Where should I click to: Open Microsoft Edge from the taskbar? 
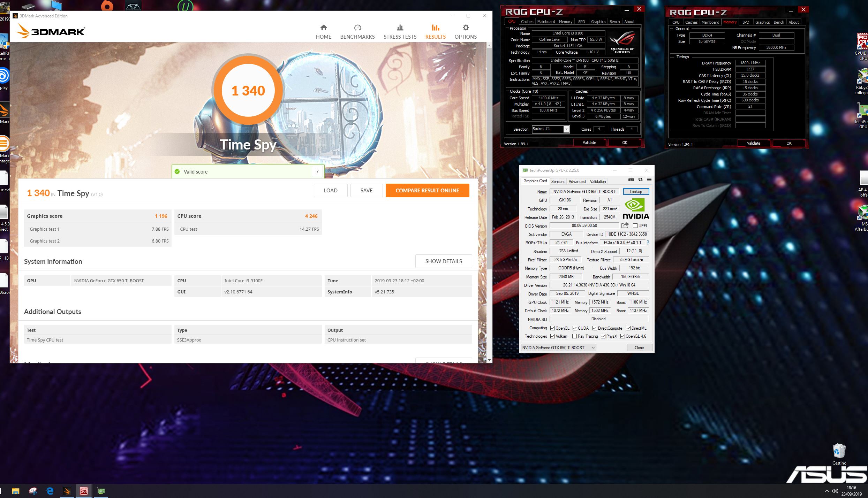click(50, 491)
